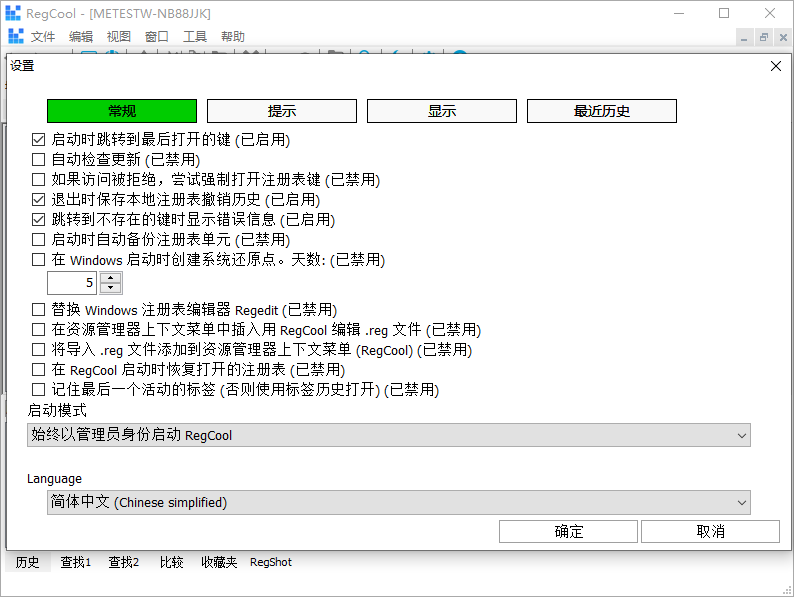The width and height of the screenshot is (794, 597).
Task: Enable 如果访问被拒绝 强制打开注册表键 checkbox
Action: click(38, 179)
